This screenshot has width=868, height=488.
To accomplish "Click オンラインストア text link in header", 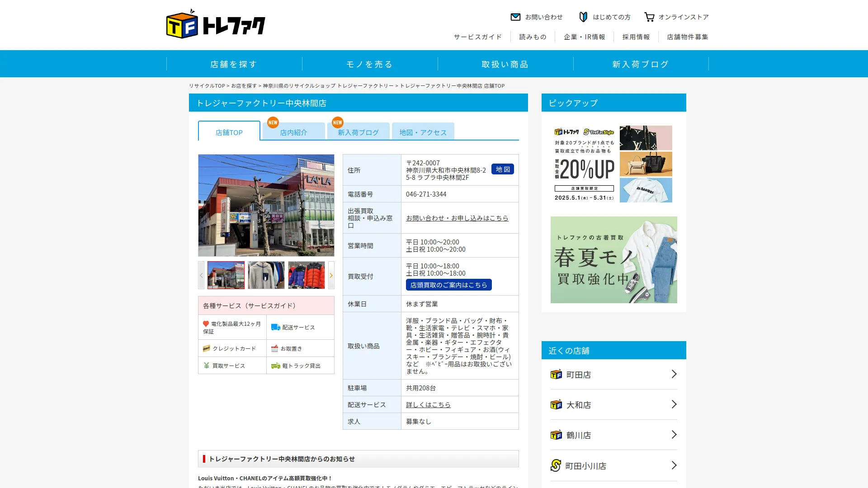I will (x=684, y=17).
